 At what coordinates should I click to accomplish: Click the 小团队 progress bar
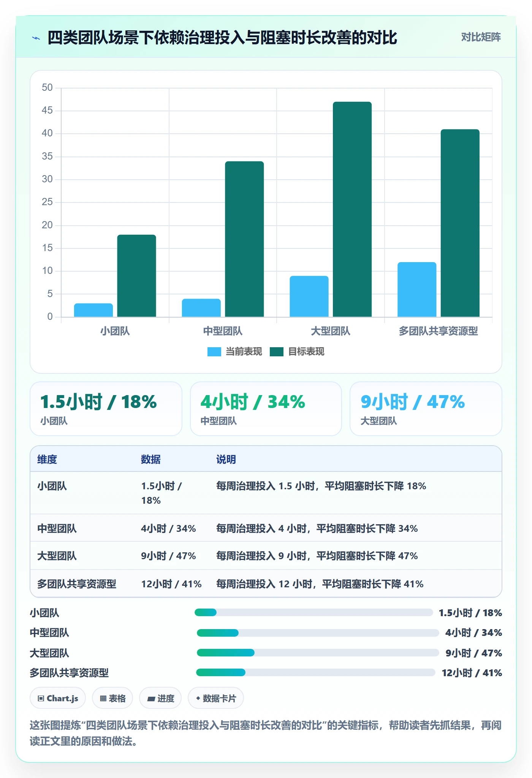coord(314,612)
